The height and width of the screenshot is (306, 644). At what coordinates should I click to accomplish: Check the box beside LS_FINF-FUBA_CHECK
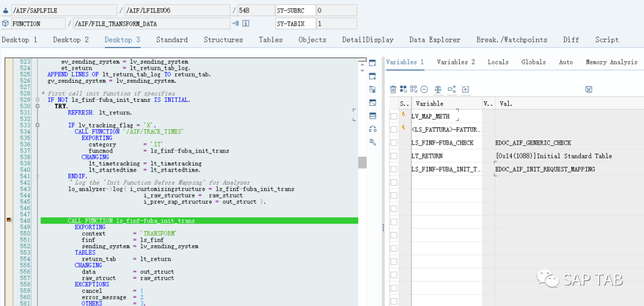394,143
